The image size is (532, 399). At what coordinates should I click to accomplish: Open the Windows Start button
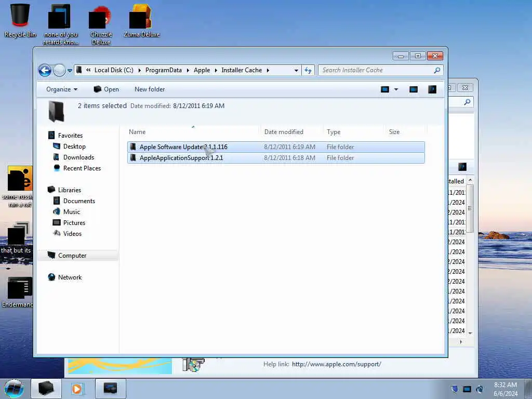(x=14, y=389)
